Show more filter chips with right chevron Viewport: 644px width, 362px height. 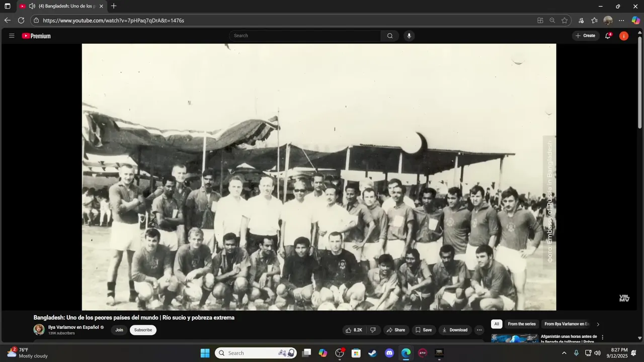tap(598, 324)
